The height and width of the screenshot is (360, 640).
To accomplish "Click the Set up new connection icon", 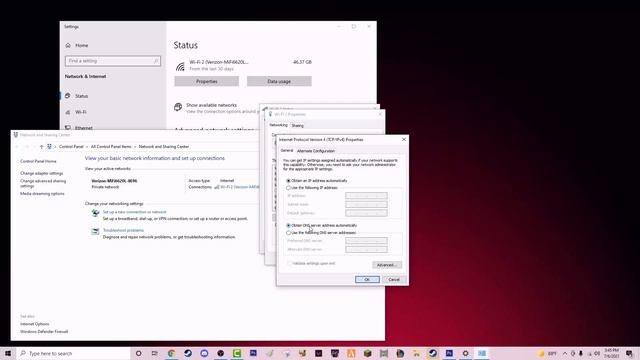I will tap(95, 213).
